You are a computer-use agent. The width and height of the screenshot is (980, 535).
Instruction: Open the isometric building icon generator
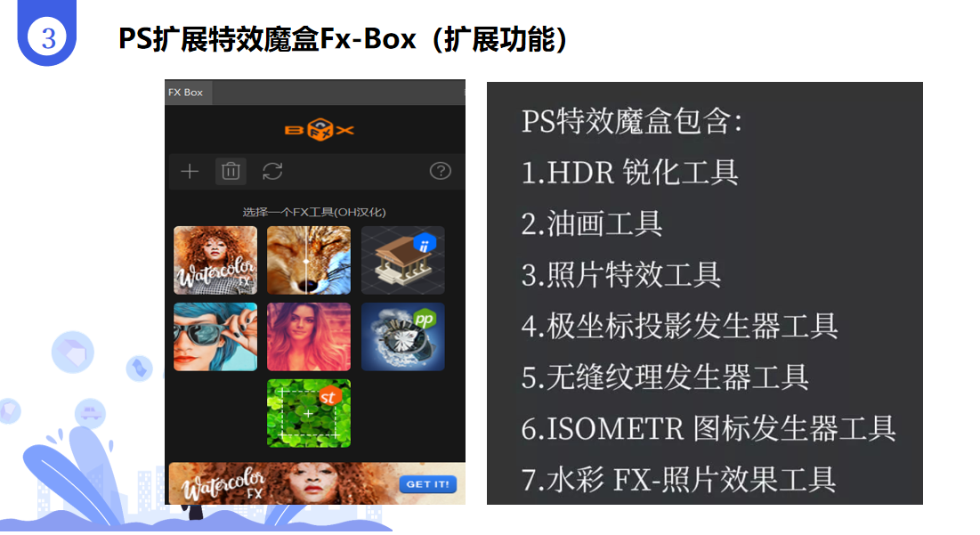(402, 260)
